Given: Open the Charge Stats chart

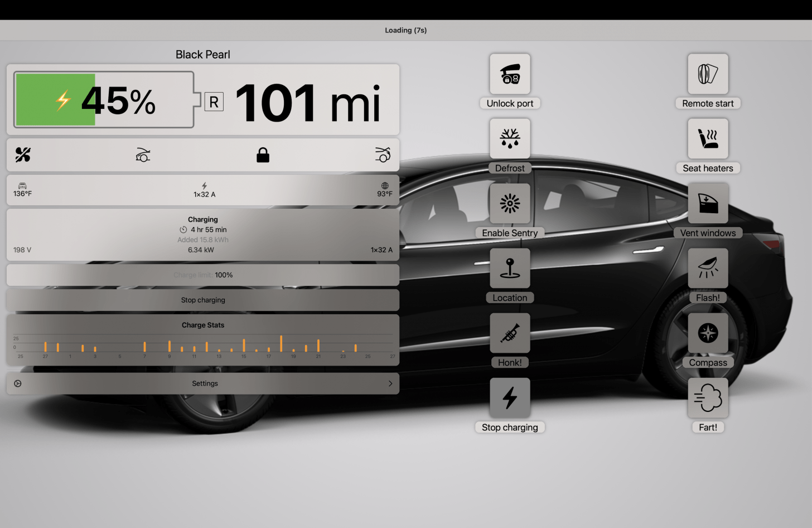Looking at the screenshot, I should pos(203,340).
